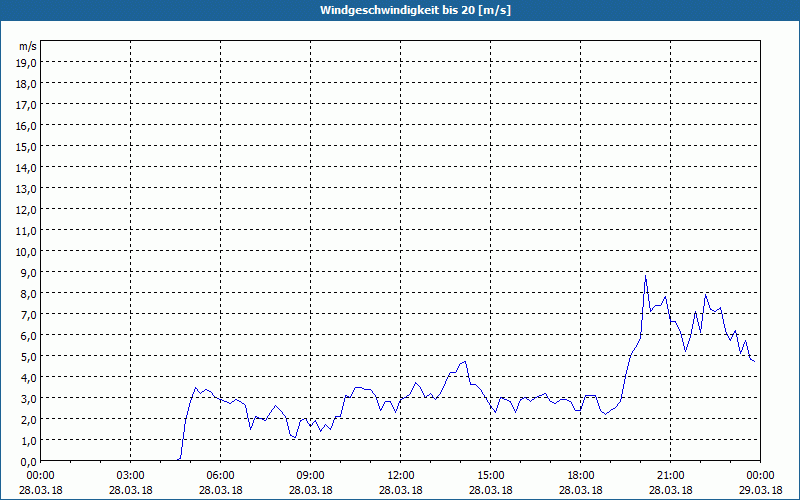
Task: Click the 19,0 y-axis label
Action: click(28, 63)
